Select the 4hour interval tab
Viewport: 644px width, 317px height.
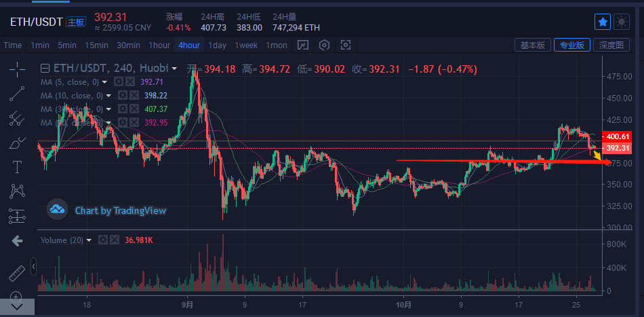[x=189, y=45]
